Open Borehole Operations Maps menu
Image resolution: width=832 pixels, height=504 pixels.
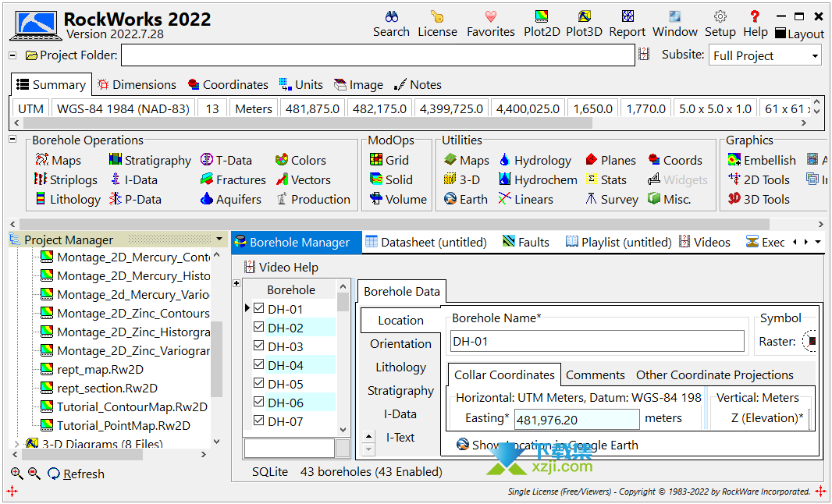click(x=58, y=160)
